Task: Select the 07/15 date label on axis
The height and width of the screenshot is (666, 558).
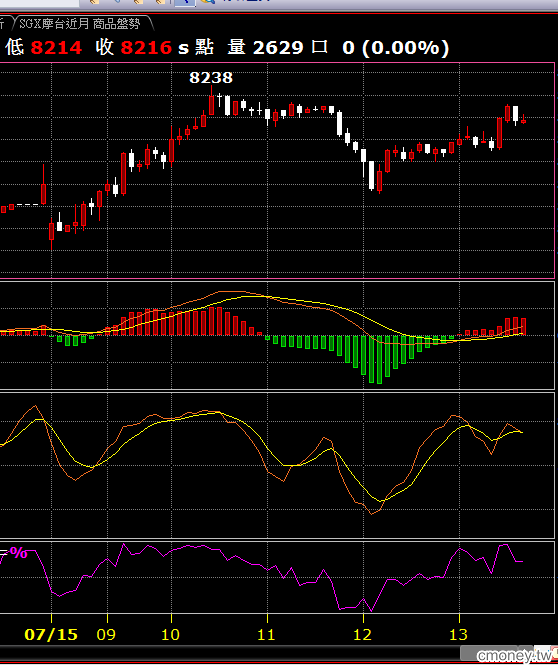Action: (51, 635)
